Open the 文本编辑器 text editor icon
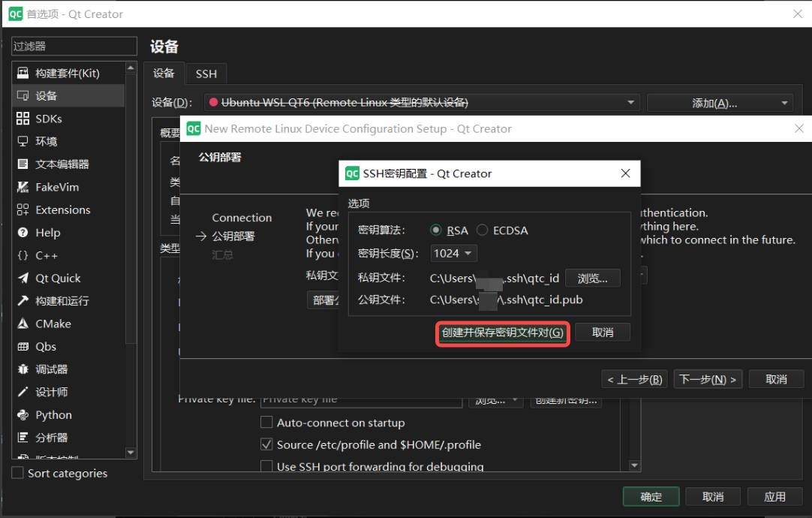This screenshot has height=518, width=812. pos(23,164)
